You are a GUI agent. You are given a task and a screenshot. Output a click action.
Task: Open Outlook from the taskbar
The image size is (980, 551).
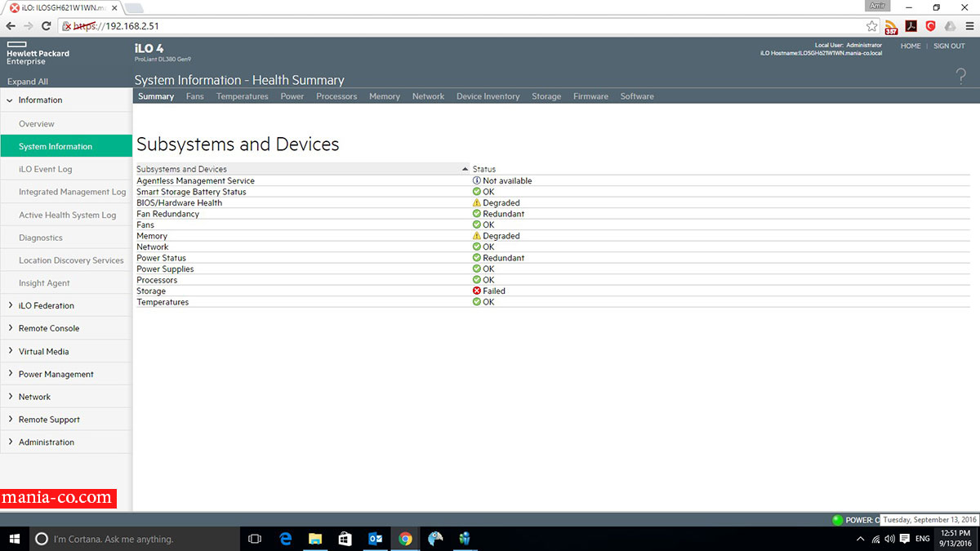[376, 539]
